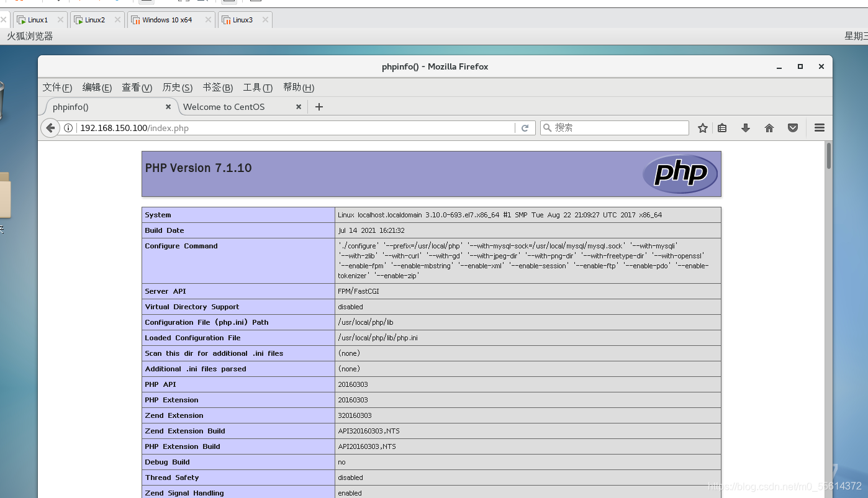Select the Debug Build row label
Viewport: 868px width, 498px height.
(x=167, y=462)
